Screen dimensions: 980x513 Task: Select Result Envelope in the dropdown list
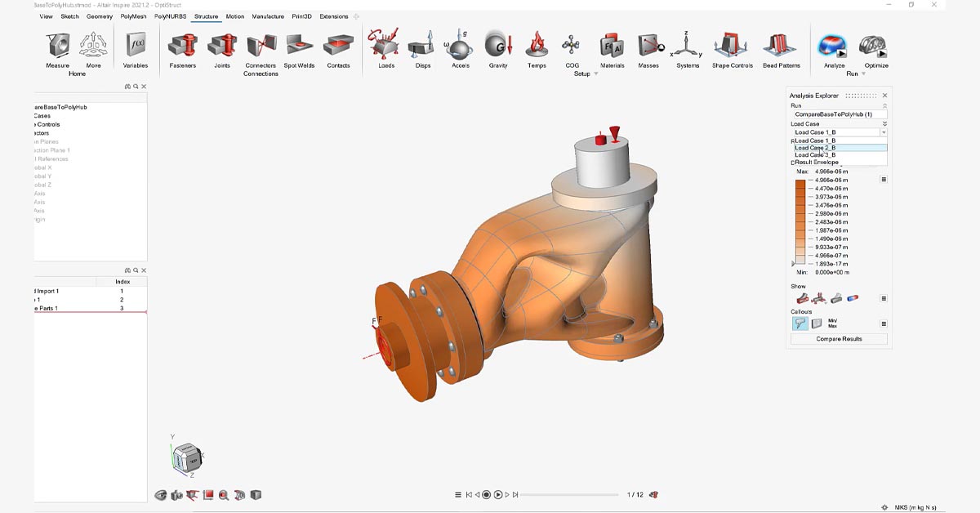(x=817, y=163)
